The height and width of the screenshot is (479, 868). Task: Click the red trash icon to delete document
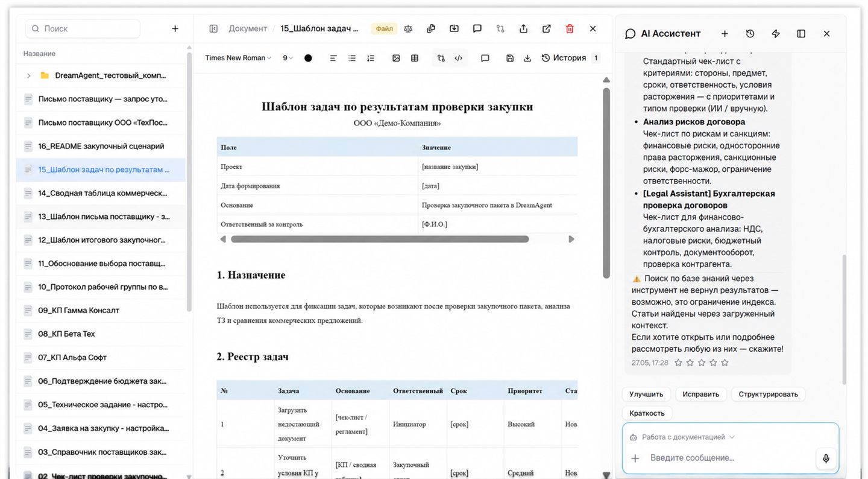(x=570, y=28)
